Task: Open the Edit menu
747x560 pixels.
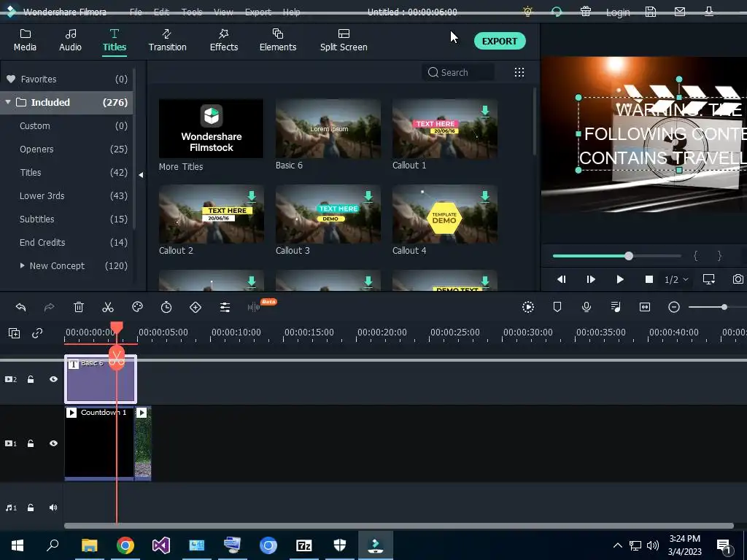Action: (161, 12)
